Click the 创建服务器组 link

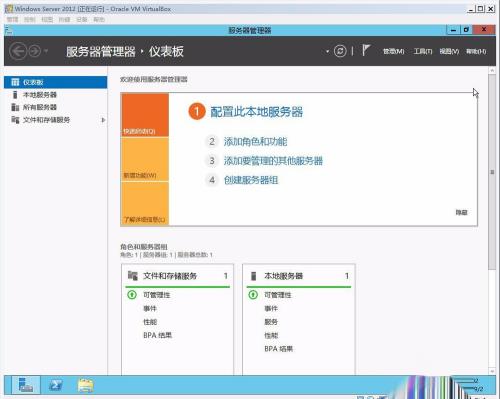click(251, 180)
